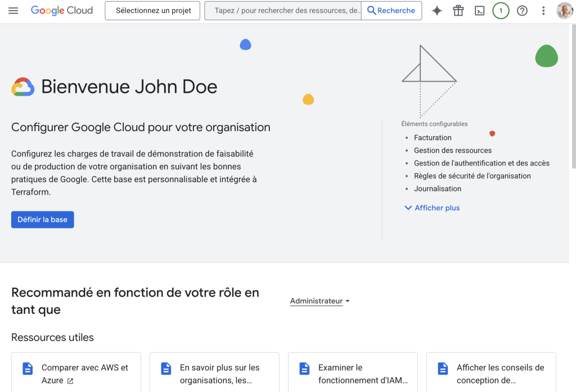This screenshot has width=576, height=392.
Task: Click Règles de sécurité de l'organisation
Action: [472, 176]
